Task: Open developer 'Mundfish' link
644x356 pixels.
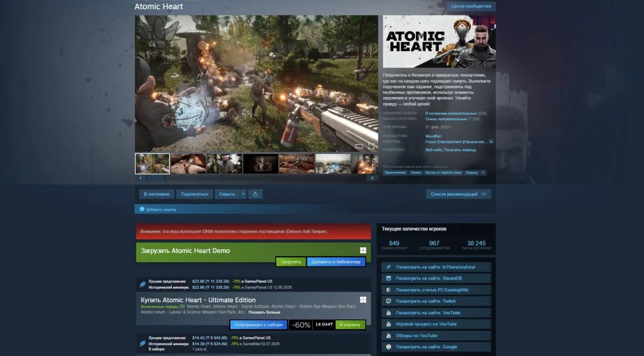Action: pyautogui.click(x=433, y=136)
